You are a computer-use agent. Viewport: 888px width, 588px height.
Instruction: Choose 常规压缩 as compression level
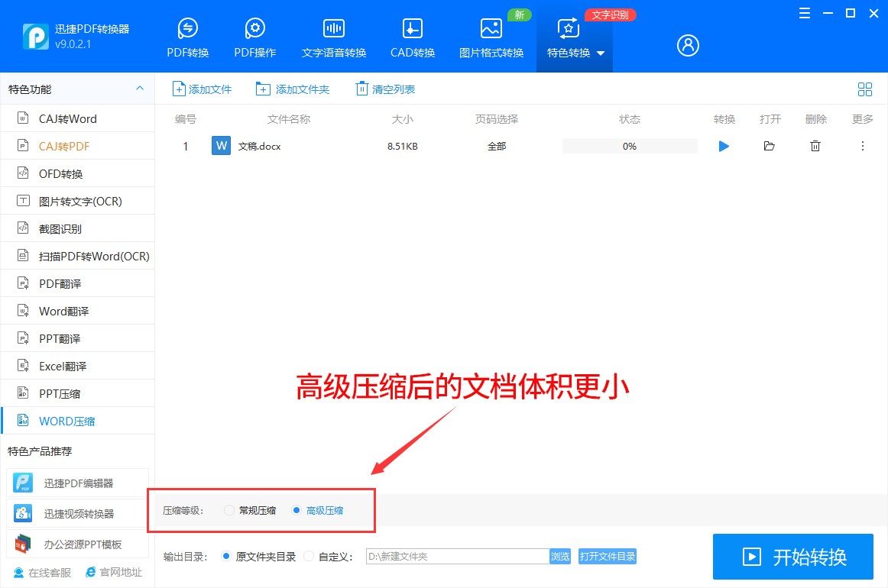coord(250,510)
